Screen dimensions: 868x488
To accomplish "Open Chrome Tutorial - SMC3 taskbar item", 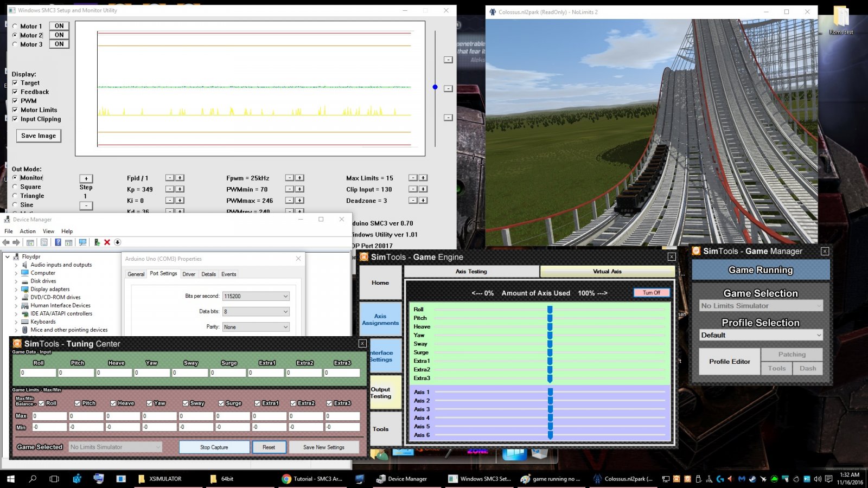I will click(x=312, y=479).
